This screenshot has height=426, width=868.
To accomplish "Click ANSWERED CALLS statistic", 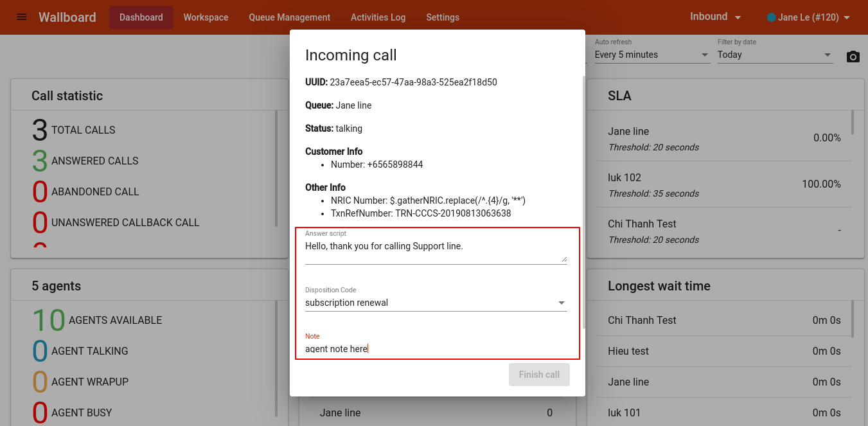I will point(85,161).
